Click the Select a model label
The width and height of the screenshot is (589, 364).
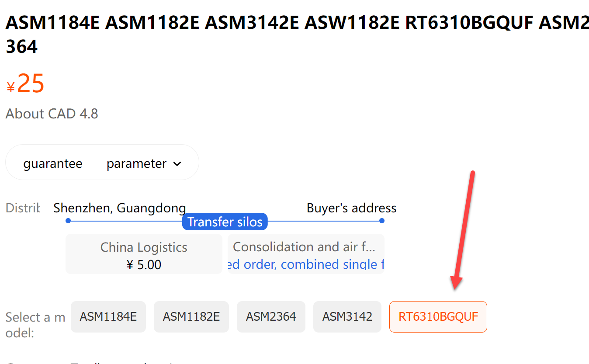(x=35, y=324)
